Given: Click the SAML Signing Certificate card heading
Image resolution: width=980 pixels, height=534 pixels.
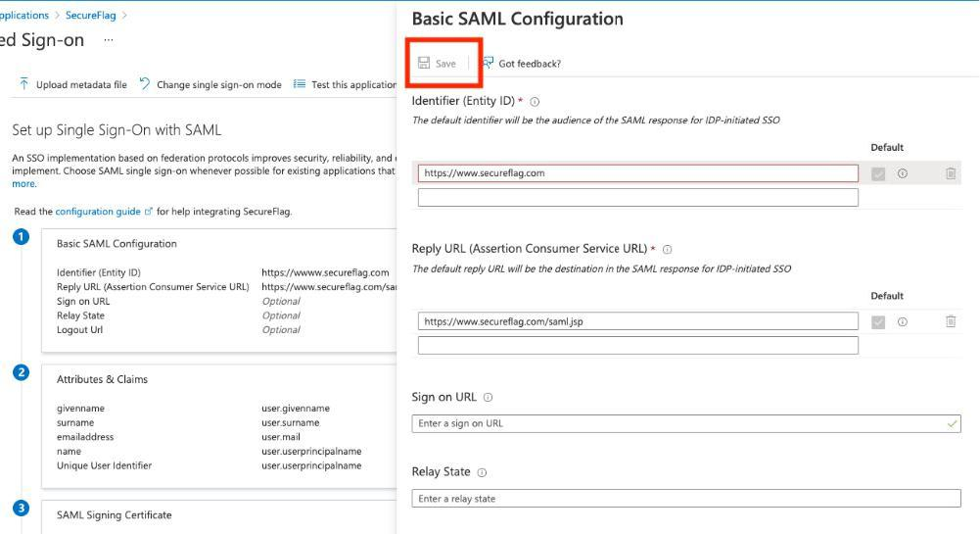Looking at the screenshot, I should coord(115,515).
